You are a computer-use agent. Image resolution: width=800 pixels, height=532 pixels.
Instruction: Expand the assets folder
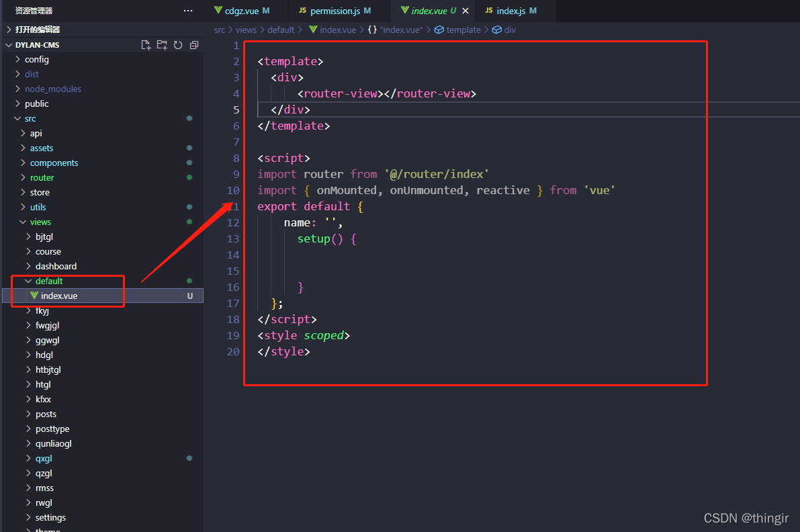103,148
